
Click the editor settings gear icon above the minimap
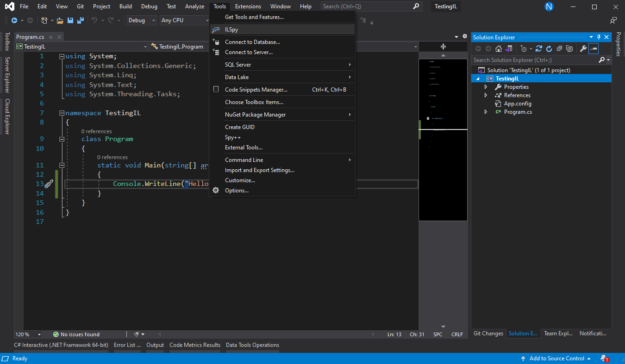[465, 36]
